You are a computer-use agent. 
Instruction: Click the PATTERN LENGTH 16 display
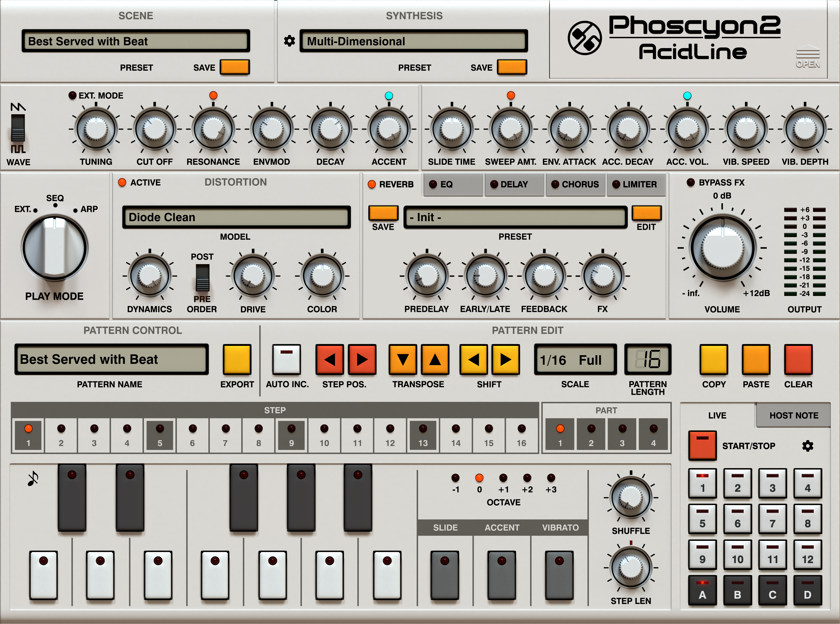click(x=648, y=360)
